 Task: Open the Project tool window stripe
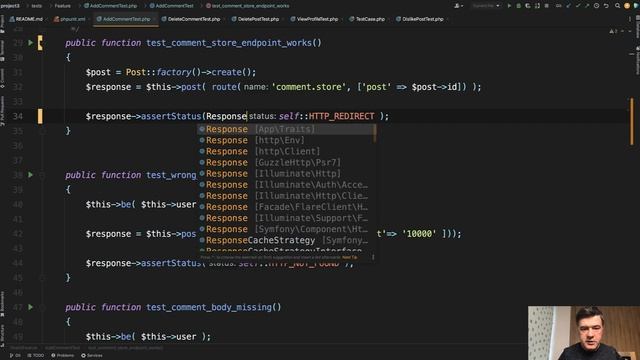[x=2, y=24]
